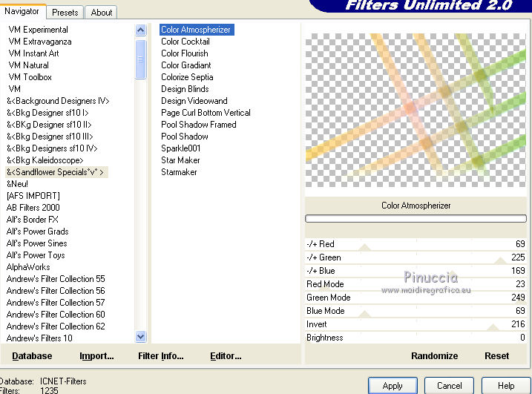Select the Design Blinds filter

185,89
